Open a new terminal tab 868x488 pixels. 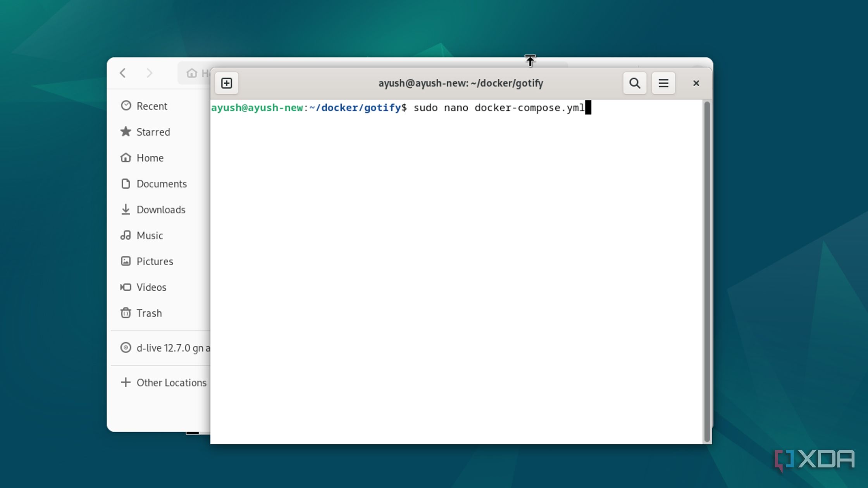point(227,83)
